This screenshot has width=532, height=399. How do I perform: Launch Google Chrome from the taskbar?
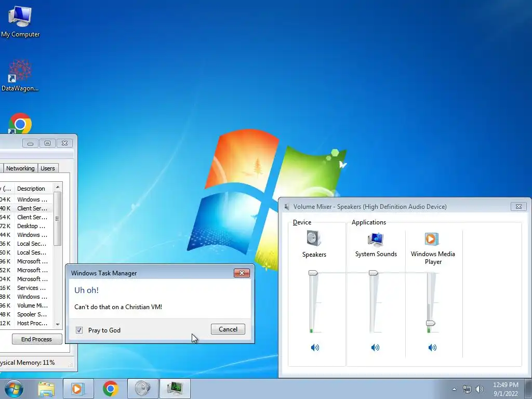(110, 389)
